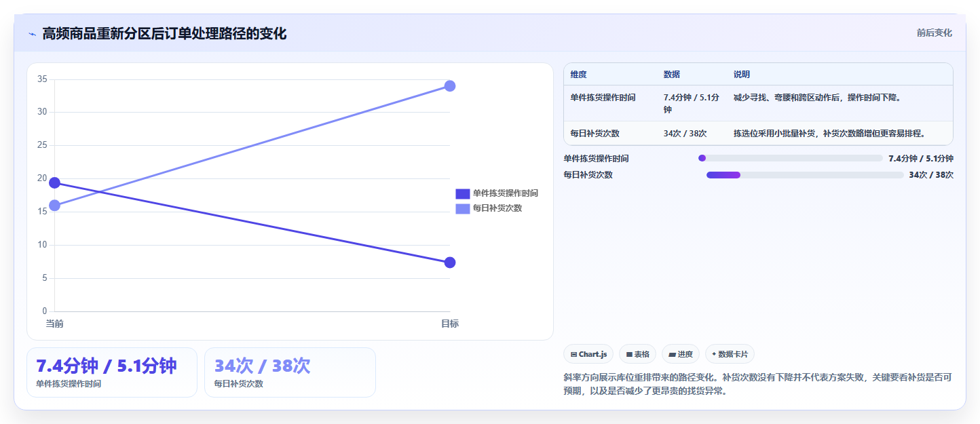Open the 34次 / 38次 data card

click(290, 372)
